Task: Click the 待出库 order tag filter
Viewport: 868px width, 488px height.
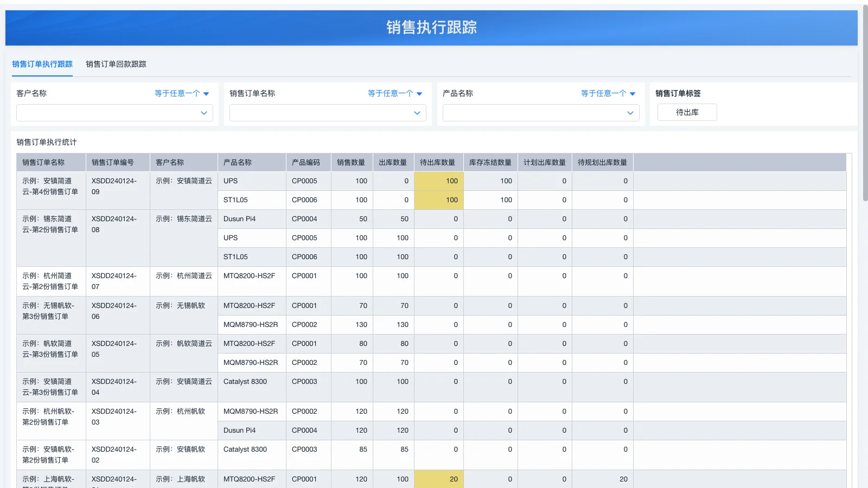Action: [687, 112]
